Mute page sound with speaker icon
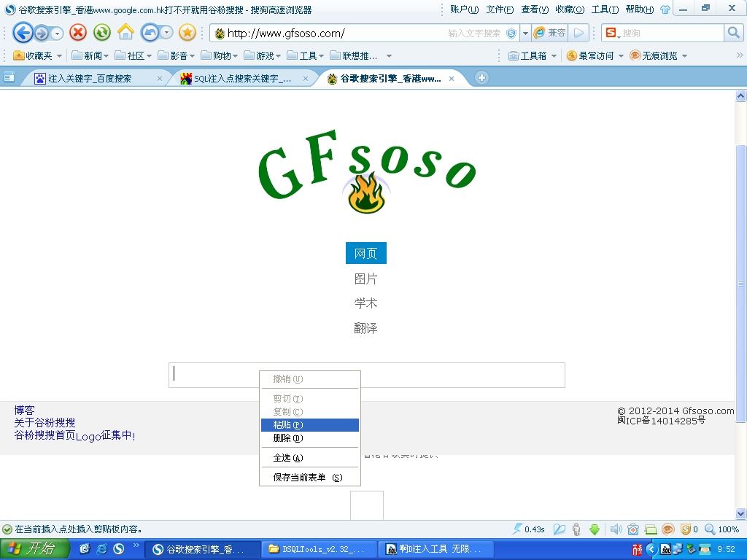 [616, 529]
